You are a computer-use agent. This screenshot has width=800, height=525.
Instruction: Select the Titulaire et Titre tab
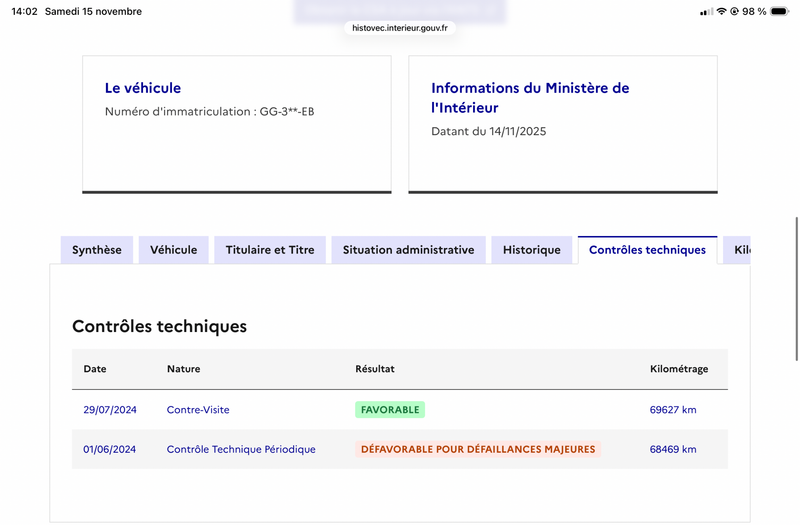click(x=270, y=250)
